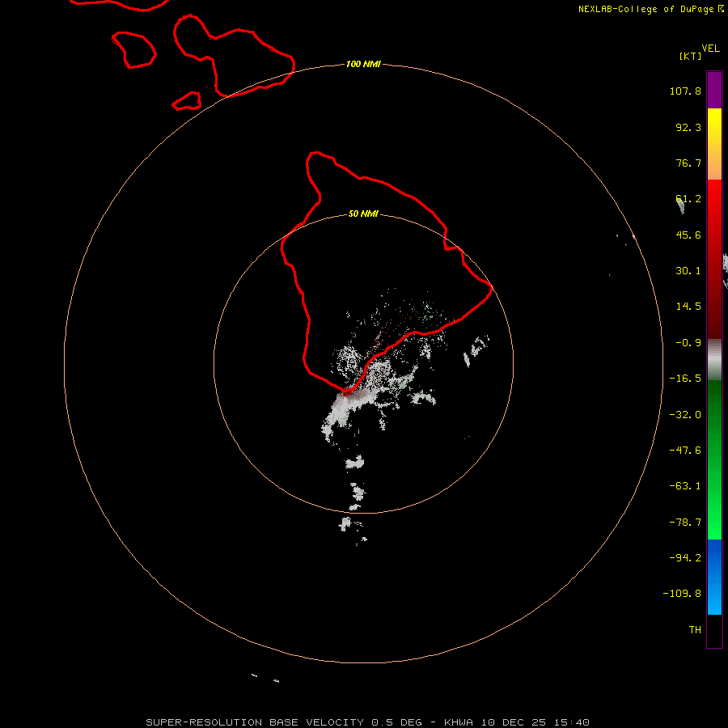Screen dimensions: 728x728
Task: Pick the gray near-zero segment of color bar
Action: click(714, 359)
